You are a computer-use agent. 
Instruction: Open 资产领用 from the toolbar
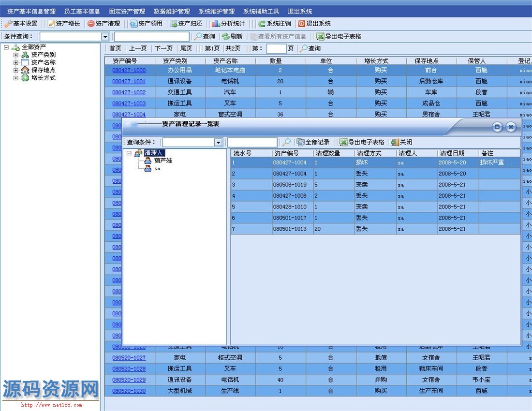pyautogui.click(x=146, y=23)
